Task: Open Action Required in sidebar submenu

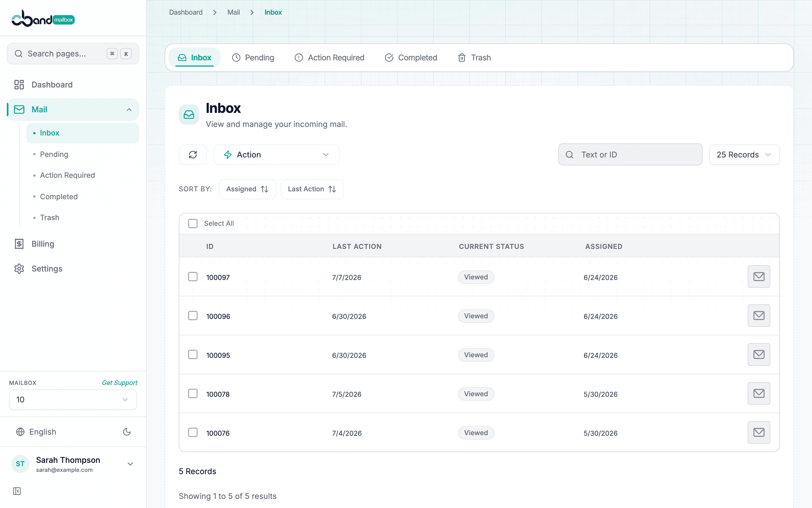Action: 83,175
